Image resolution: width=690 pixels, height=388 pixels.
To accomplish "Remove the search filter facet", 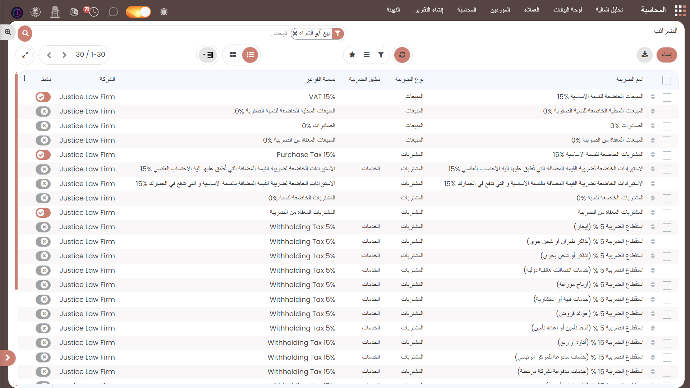I will [295, 33].
